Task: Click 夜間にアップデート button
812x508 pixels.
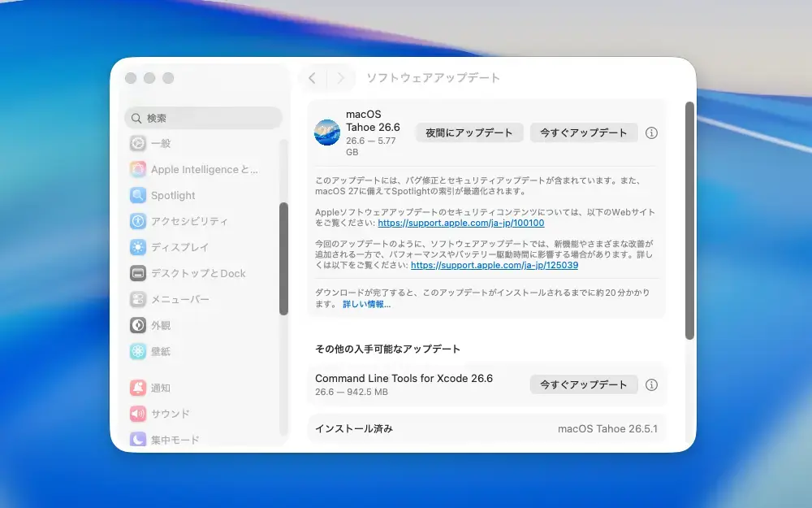Action: pos(469,132)
